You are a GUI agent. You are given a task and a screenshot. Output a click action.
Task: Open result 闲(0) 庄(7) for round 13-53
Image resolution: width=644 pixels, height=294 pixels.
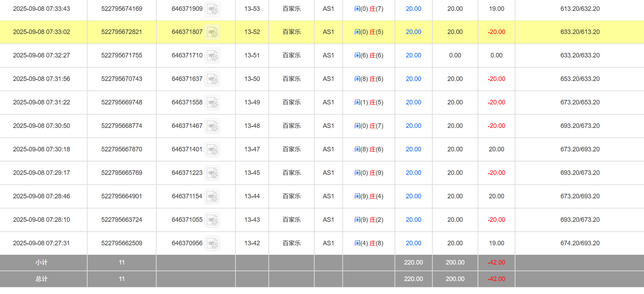tap(369, 9)
